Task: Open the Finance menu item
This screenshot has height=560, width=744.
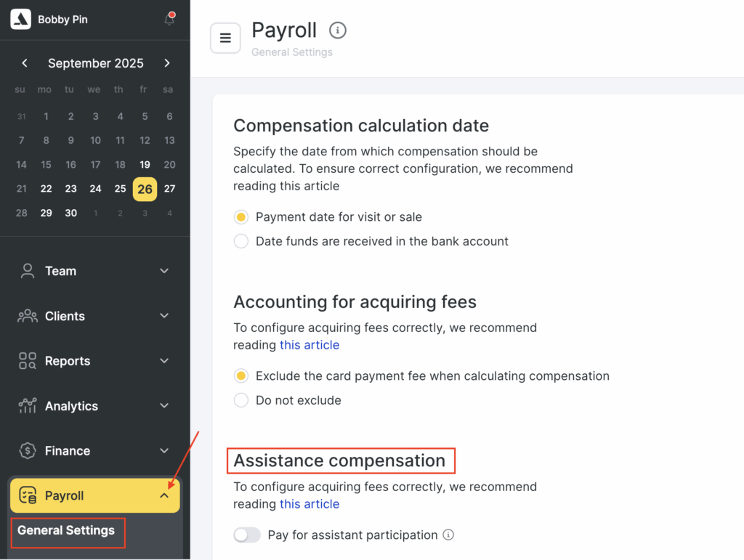Action: pos(68,451)
